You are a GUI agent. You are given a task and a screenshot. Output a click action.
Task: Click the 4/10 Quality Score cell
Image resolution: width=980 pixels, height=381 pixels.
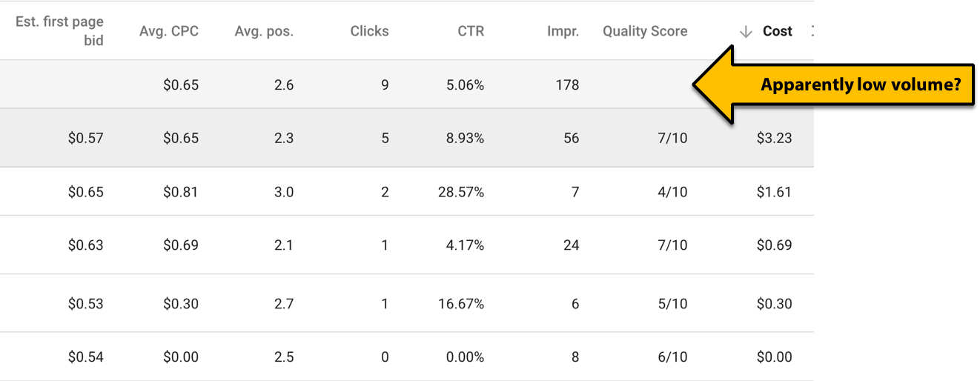pos(672,192)
